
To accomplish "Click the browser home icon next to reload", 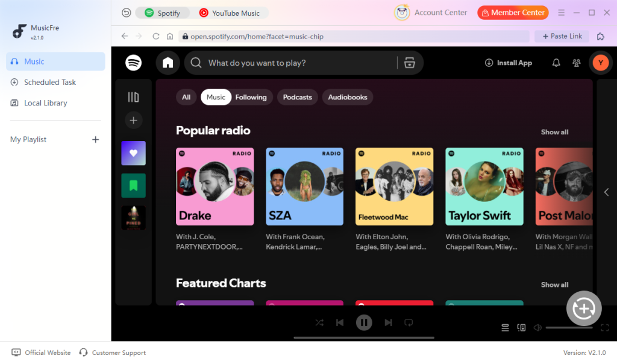I will (169, 36).
